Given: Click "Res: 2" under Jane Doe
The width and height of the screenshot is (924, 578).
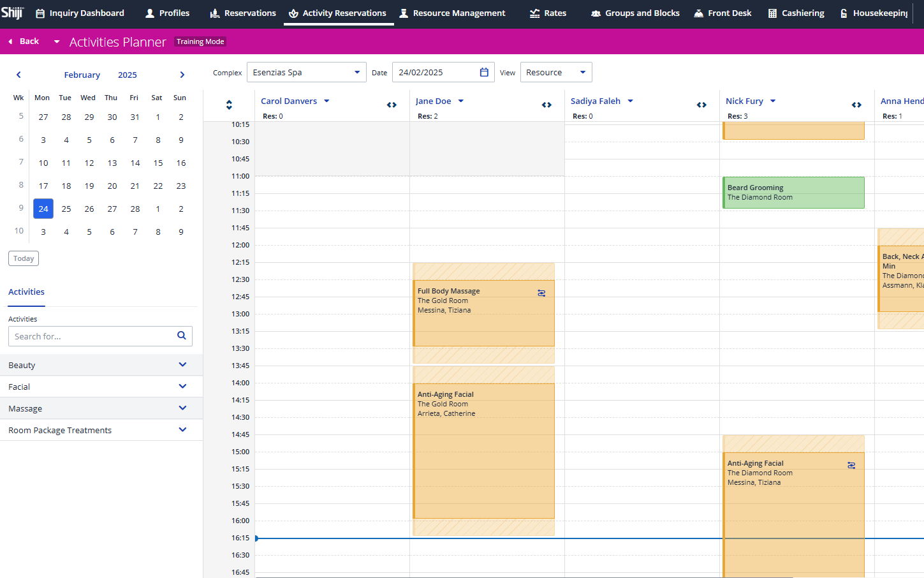Looking at the screenshot, I should pos(428,116).
